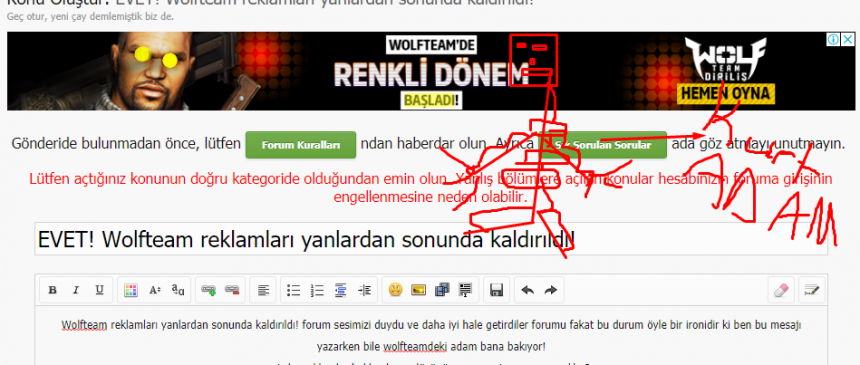Open the text color palette
Image resolution: width=860 pixels, height=365 pixels.
[x=130, y=290]
